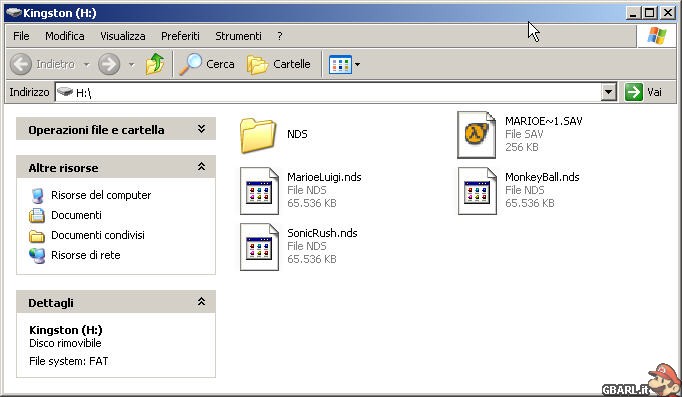Click the MARIOE~1.SAV file name
The image size is (682, 397).
[544, 121]
